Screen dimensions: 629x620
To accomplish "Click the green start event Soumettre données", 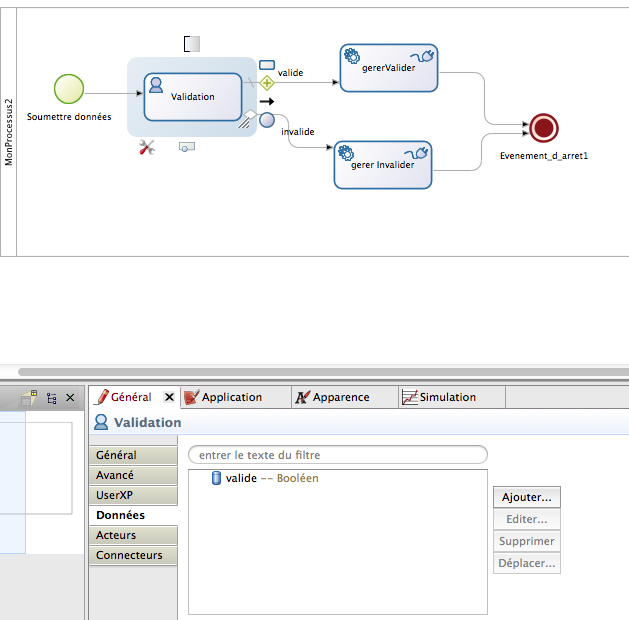I will 69,89.
